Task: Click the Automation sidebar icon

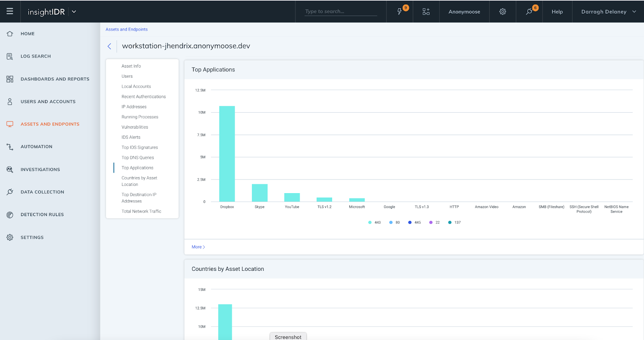Action: click(x=10, y=147)
